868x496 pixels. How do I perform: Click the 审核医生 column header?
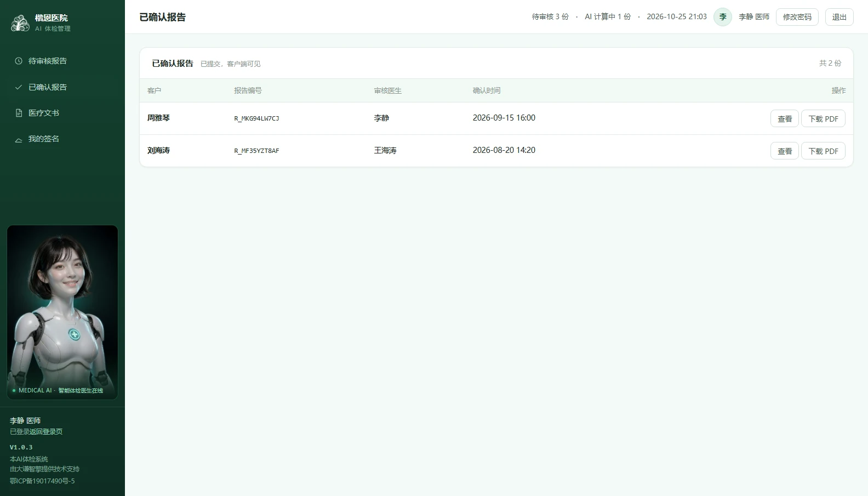(388, 90)
